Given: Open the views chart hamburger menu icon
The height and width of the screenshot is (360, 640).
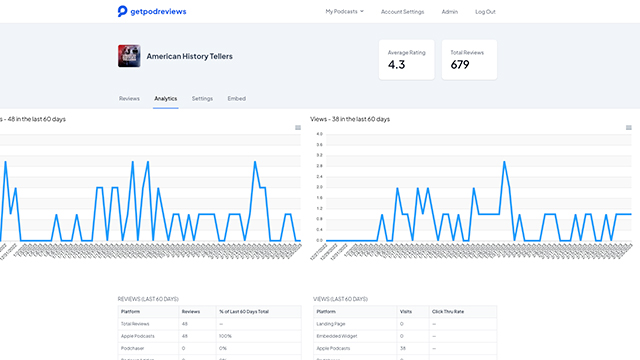Looking at the screenshot, I should 629,128.
